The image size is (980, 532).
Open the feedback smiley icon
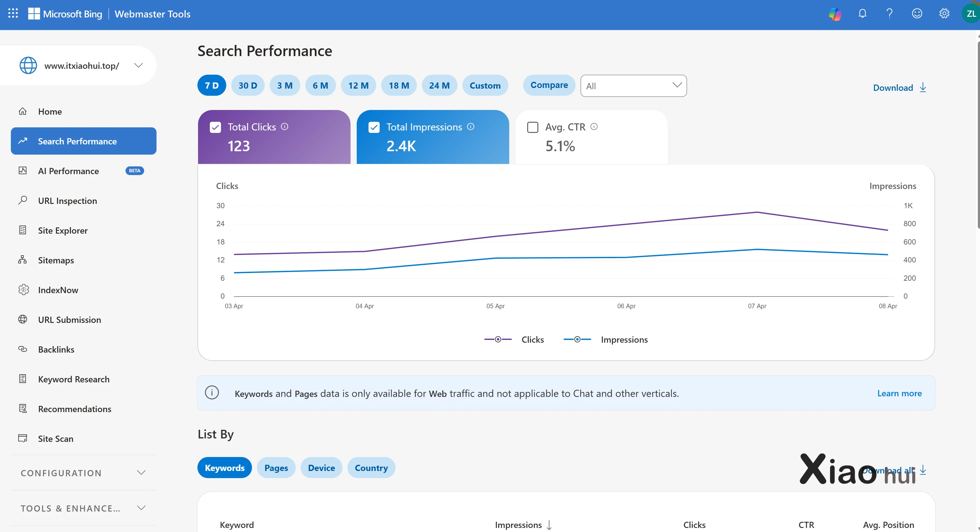[917, 14]
